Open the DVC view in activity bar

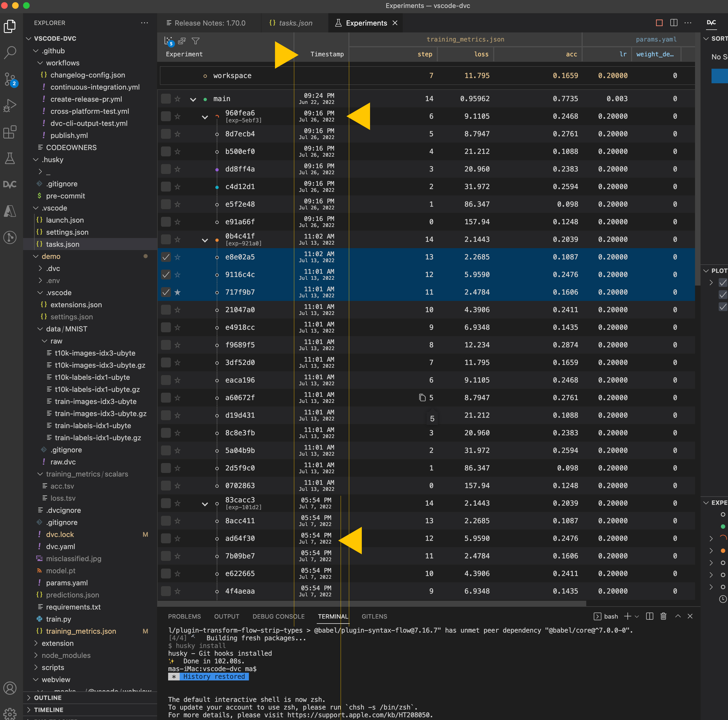10,184
